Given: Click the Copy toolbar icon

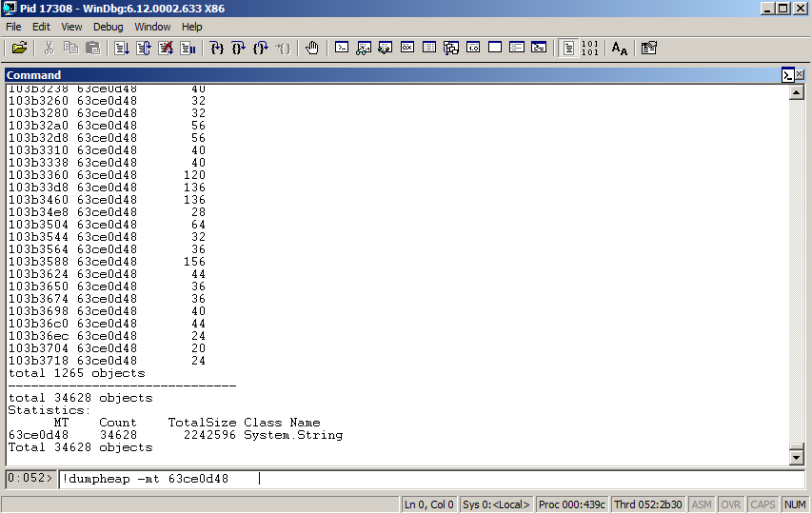Looking at the screenshot, I should pyautogui.click(x=70, y=49).
